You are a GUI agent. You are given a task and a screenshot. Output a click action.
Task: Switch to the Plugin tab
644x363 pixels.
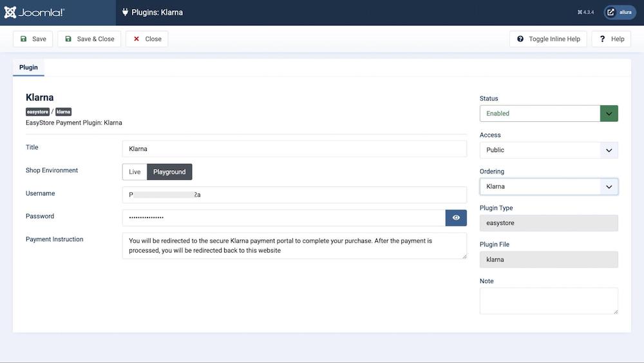(28, 67)
